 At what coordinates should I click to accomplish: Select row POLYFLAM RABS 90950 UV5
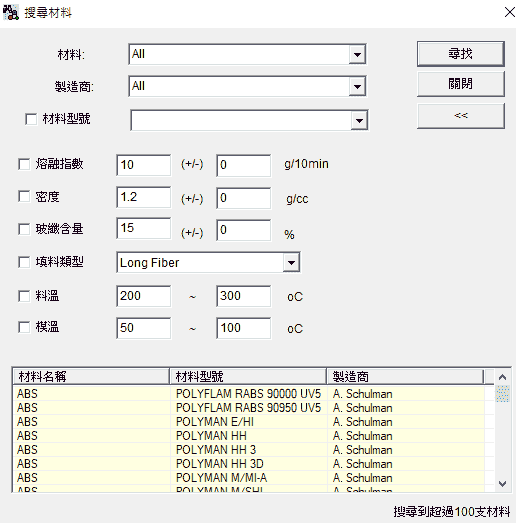(x=248, y=408)
